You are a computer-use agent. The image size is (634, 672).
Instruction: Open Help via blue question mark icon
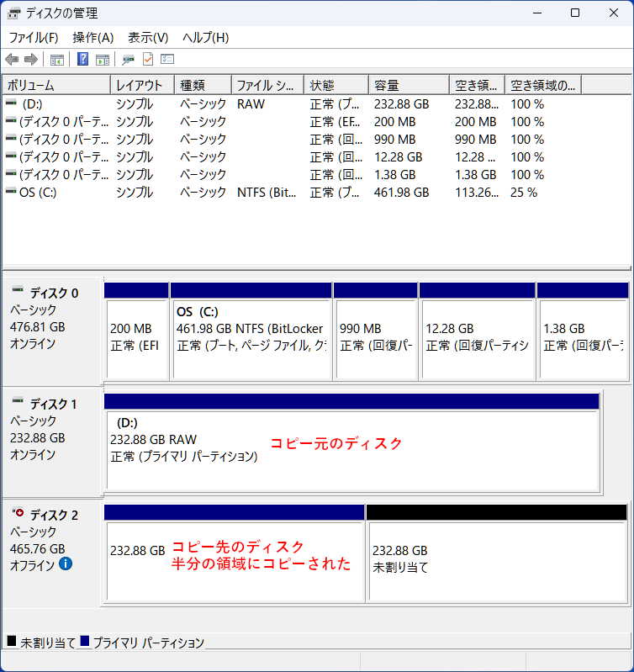tap(83, 60)
